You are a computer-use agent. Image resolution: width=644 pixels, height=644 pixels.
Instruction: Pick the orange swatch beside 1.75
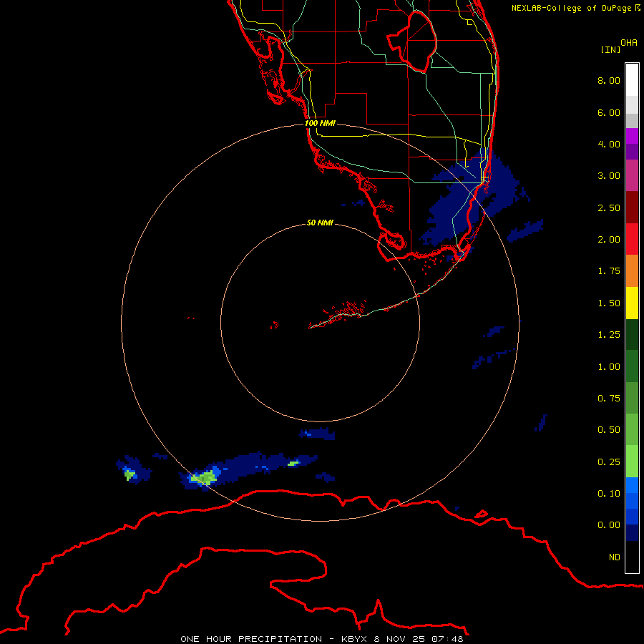pos(632,270)
